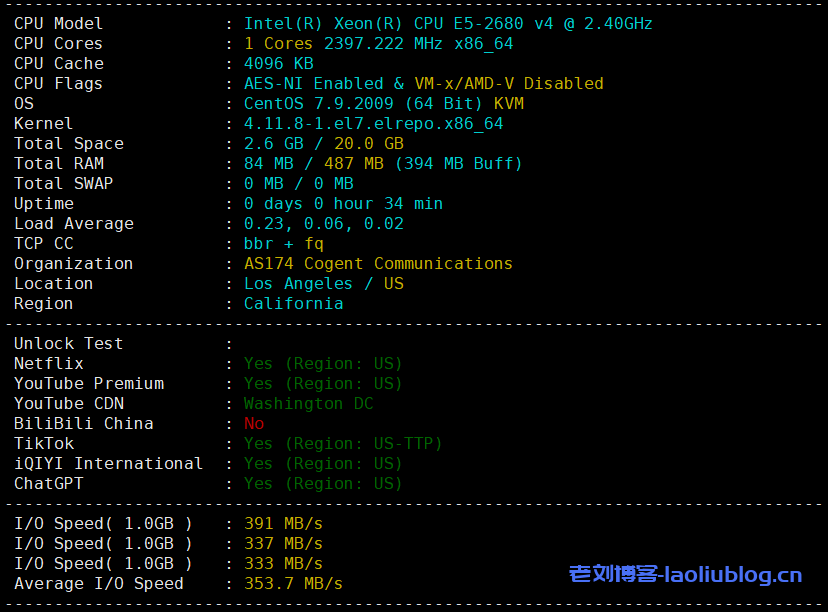Click the CPU Model value Intel Xeon E5-2680
Screen dimensions: 828x612
[448, 23]
